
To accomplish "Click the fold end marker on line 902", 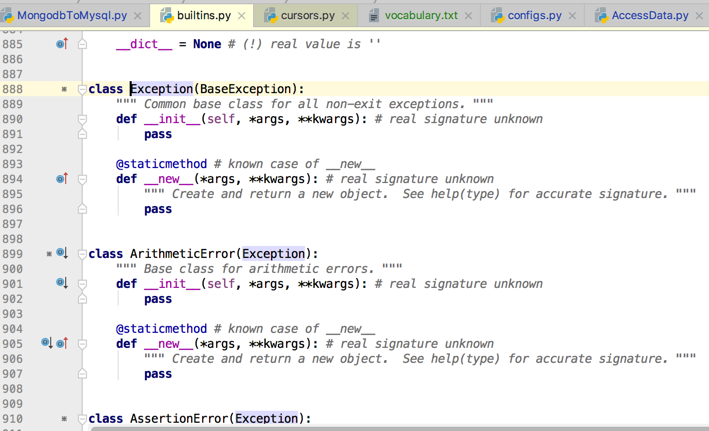I will [82, 299].
